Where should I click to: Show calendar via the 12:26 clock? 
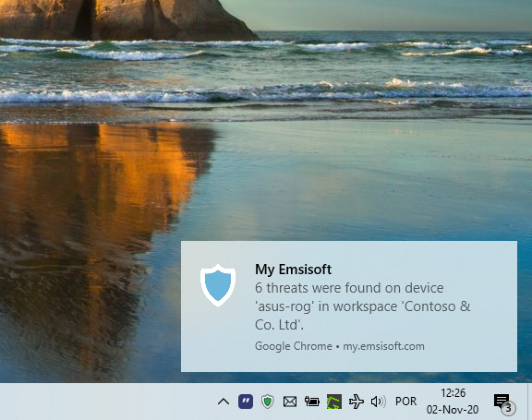pyautogui.click(x=453, y=393)
